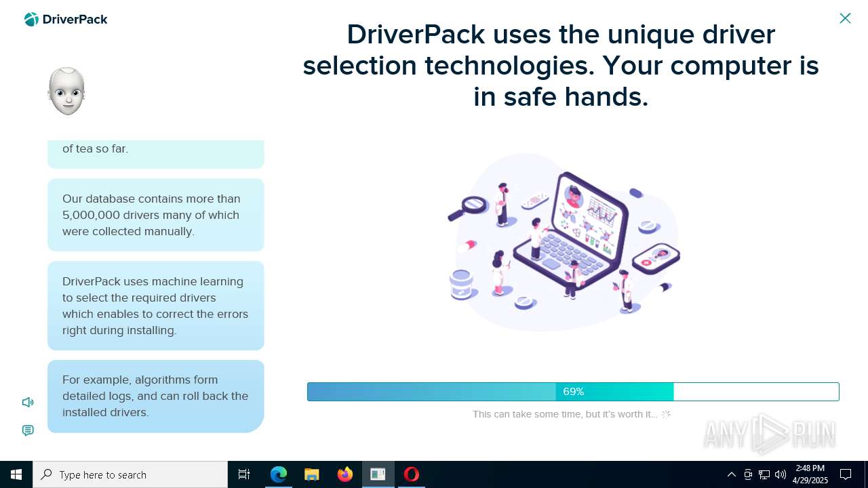Click the assistant avatar face
868x488 pixels.
[66, 91]
